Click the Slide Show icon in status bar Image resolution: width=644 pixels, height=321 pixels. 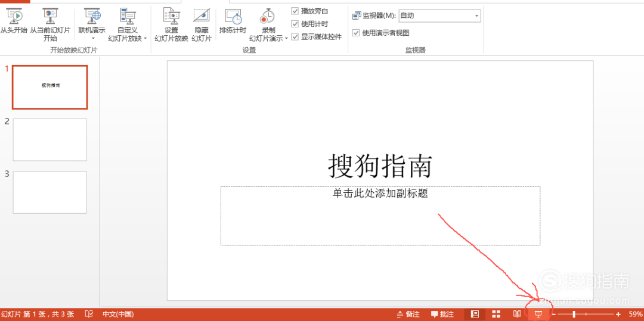click(538, 314)
